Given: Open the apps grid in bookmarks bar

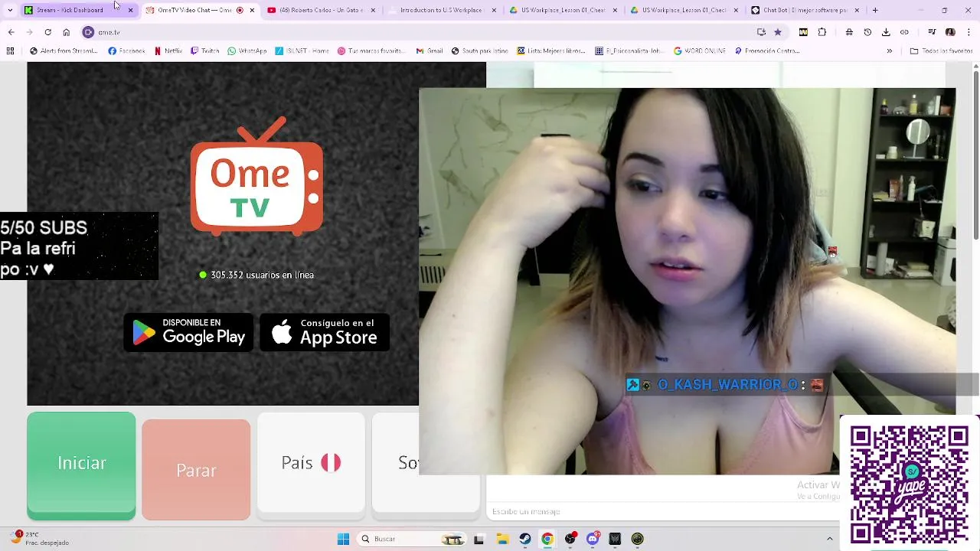Looking at the screenshot, I should click(x=10, y=51).
